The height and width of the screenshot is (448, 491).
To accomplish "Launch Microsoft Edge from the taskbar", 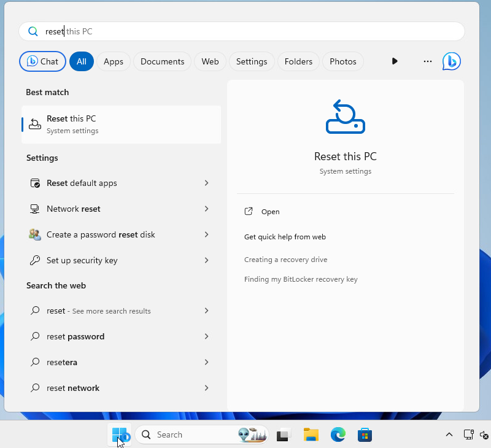I will point(338,435).
